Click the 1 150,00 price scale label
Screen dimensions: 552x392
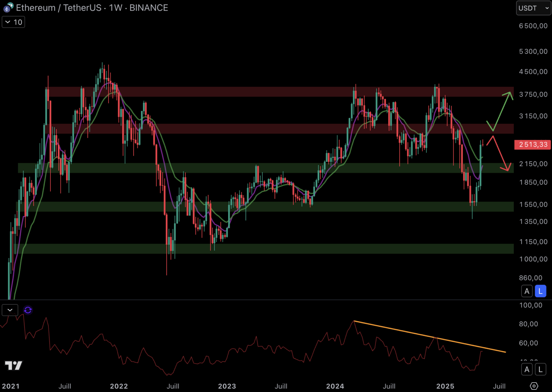[x=533, y=242]
